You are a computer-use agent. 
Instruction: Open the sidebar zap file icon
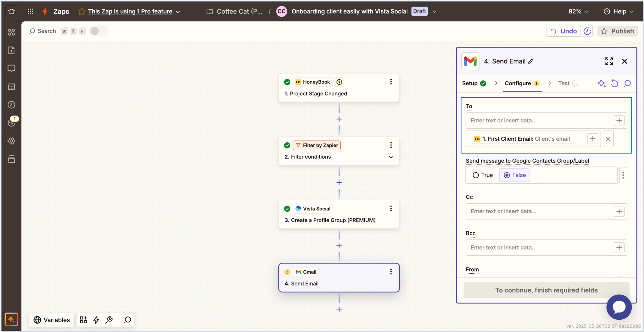pos(11,51)
